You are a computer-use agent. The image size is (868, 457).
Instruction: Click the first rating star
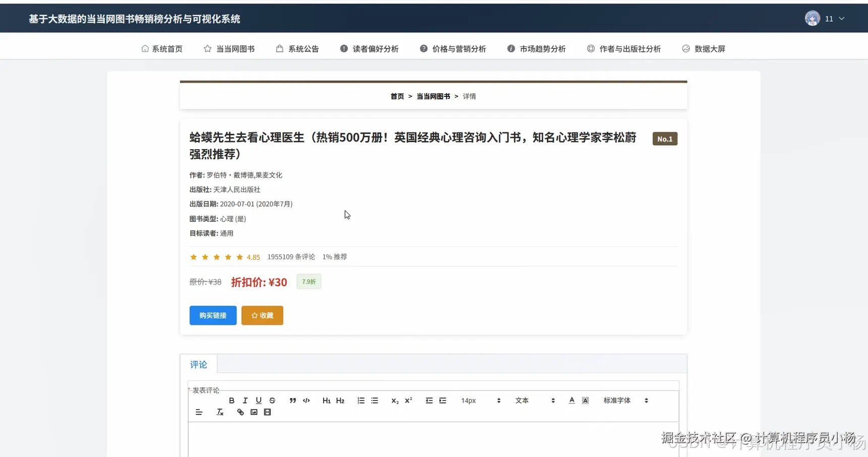(x=193, y=257)
